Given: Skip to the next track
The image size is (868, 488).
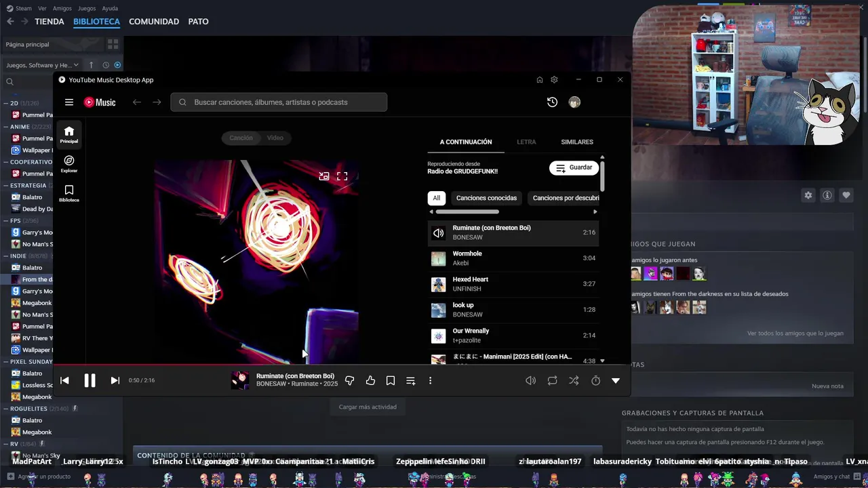Looking at the screenshot, I should pyautogui.click(x=115, y=381).
